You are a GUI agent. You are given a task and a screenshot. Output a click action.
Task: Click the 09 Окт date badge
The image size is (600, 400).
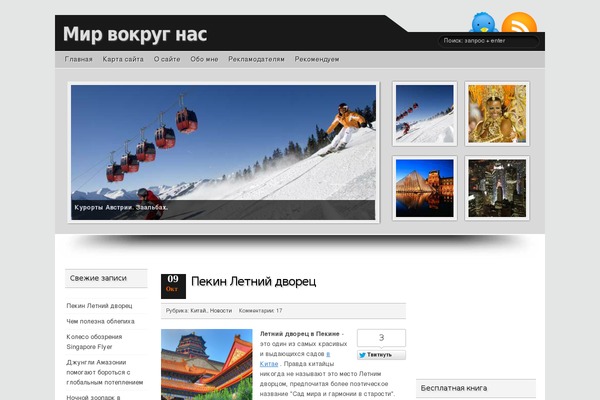coord(173,286)
